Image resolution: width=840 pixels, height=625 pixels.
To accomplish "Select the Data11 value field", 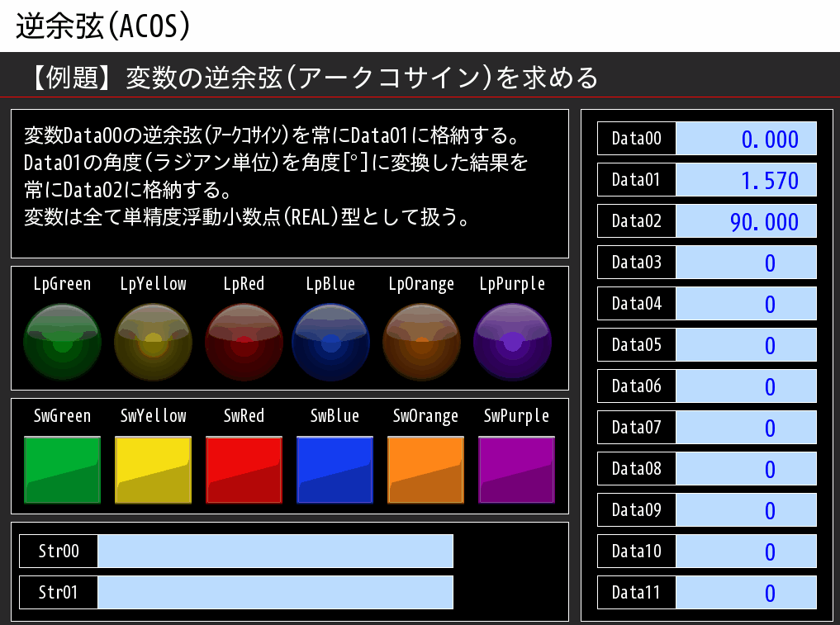I will coord(746,592).
